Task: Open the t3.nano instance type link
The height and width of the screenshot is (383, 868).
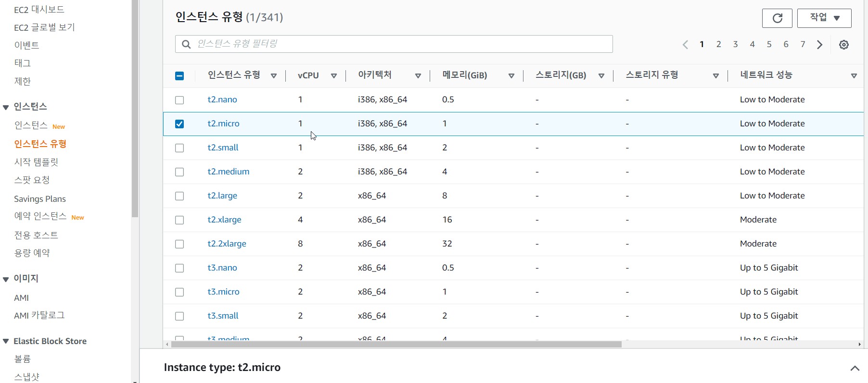Action: (x=222, y=268)
